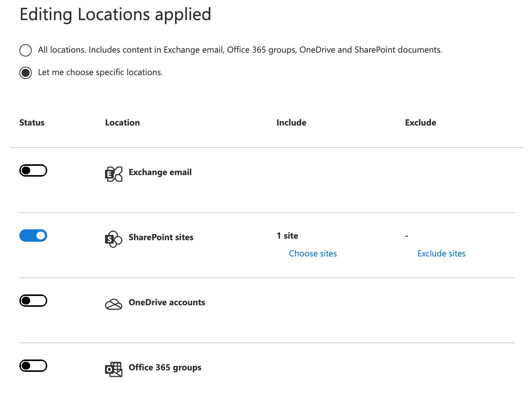Select the All locations radio button
This screenshot has height=399, width=532.
(26, 50)
